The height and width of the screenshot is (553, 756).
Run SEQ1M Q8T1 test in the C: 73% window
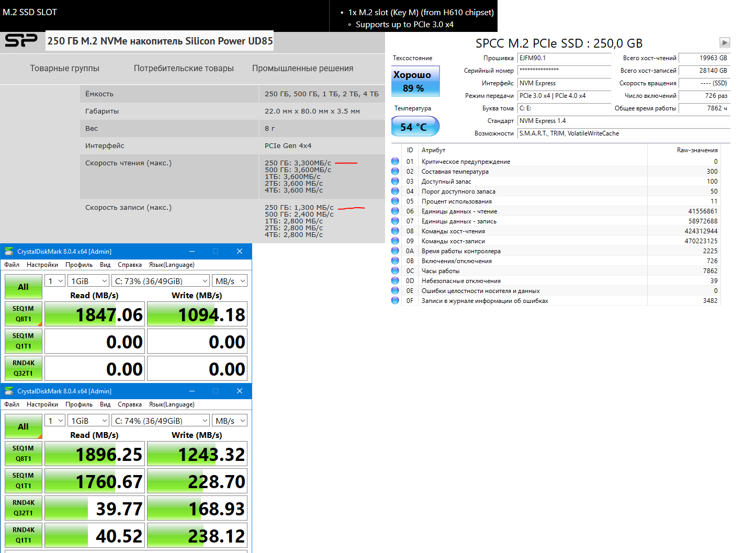pyautogui.click(x=24, y=314)
